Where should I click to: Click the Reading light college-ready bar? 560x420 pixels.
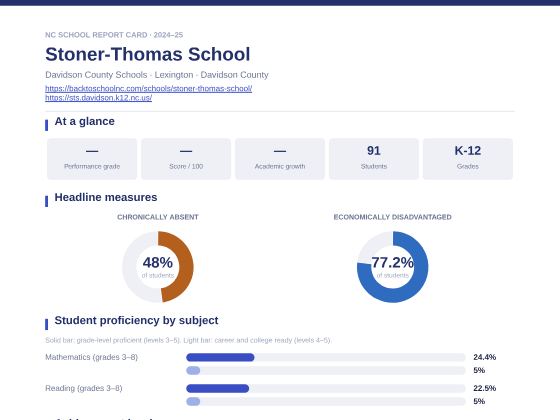(193, 402)
